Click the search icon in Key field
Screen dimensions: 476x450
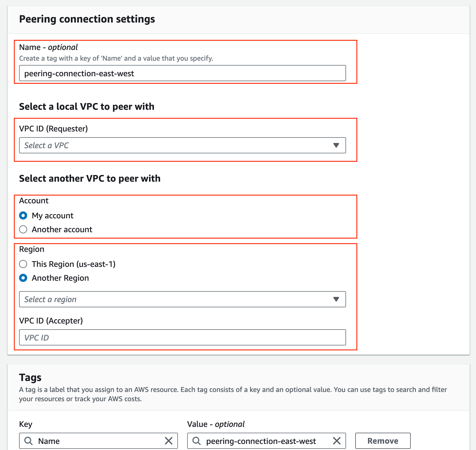click(28, 441)
